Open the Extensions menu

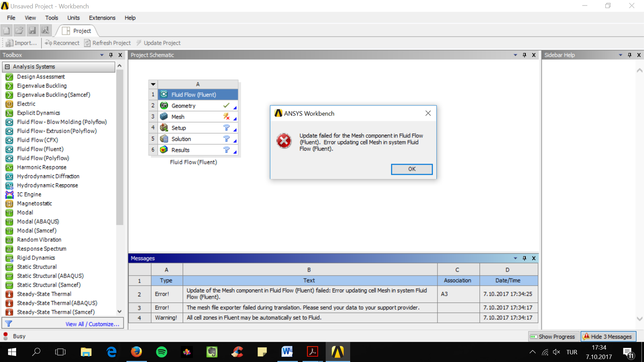pyautogui.click(x=102, y=18)
